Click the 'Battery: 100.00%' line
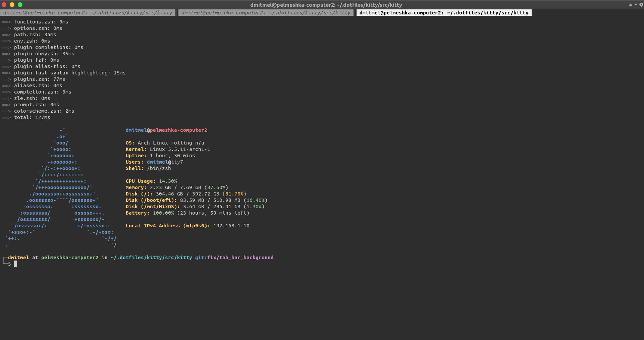Viewport: 644px width, 340px height. coord(187,213)
